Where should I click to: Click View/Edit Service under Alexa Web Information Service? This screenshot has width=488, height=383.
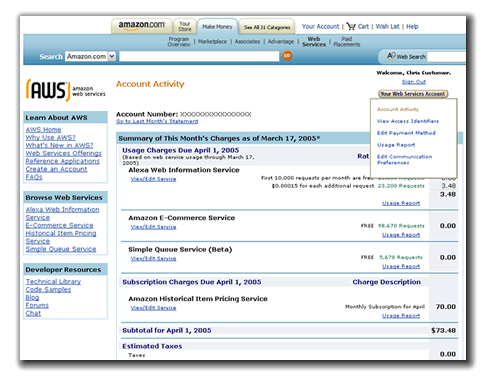point(153,179)
